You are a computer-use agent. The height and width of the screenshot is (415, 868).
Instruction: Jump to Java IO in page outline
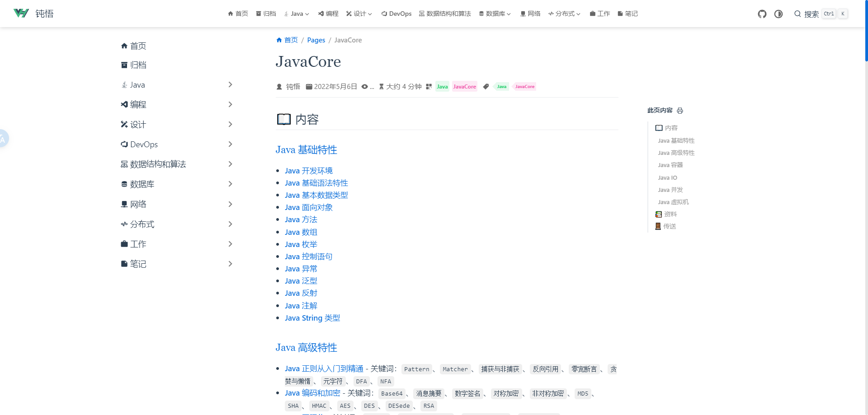pyautogui.click(x=667, y=177)
